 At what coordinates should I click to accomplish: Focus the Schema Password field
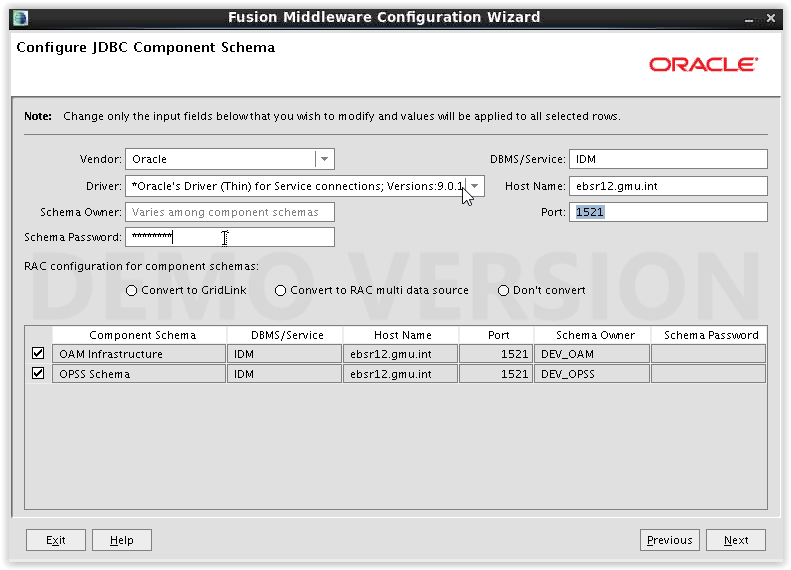click(x=230, y=237)
